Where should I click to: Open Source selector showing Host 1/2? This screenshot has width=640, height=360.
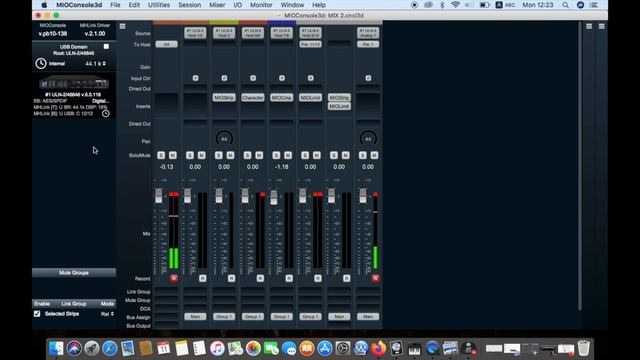tap(195, 33)
